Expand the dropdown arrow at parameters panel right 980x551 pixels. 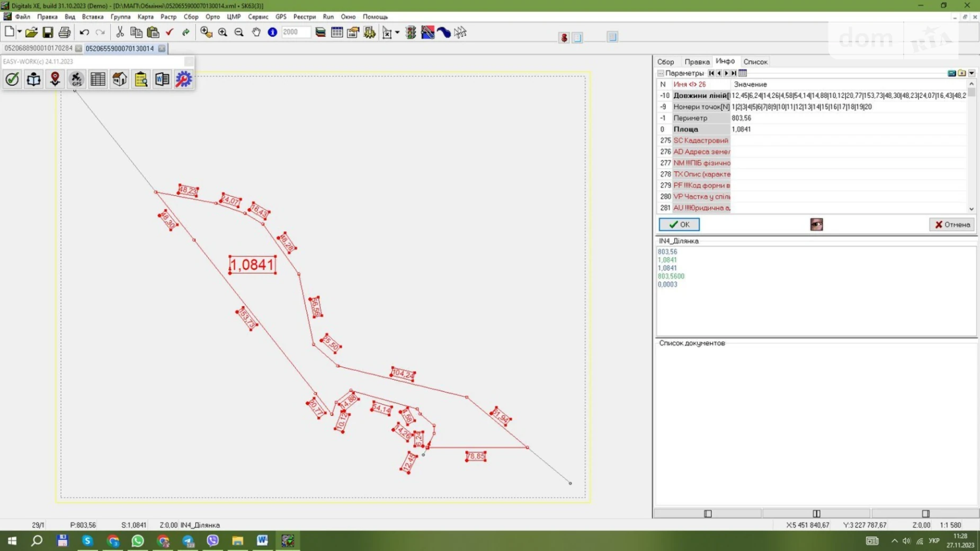click(972, 73)
